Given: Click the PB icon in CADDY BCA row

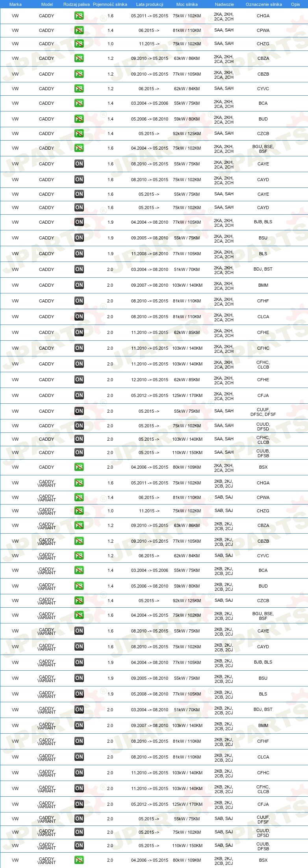Looking at the screenshot, I should tap(79, 103).
